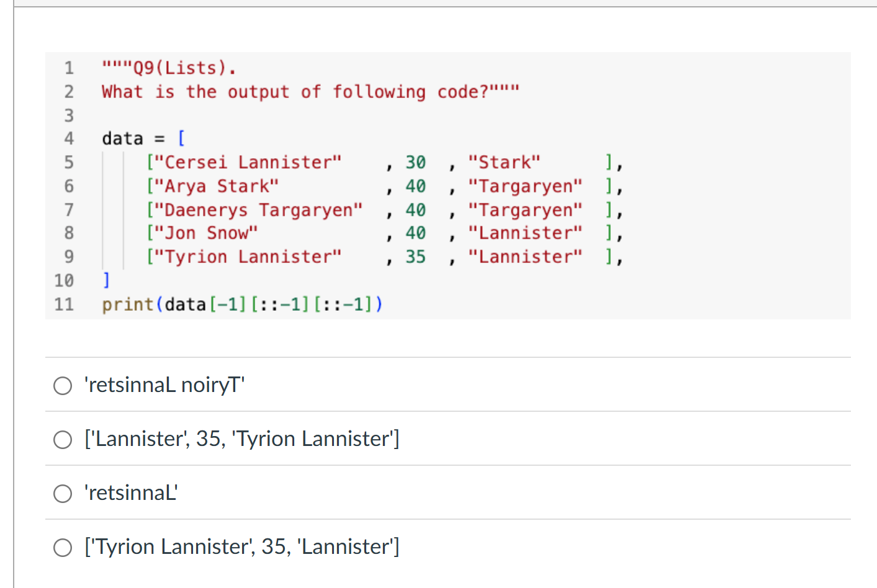The image size is (877, 588).
Task: Select the radio button for ['Tyrion Lannister', 35, 'Lannister']
Action: 62,547
